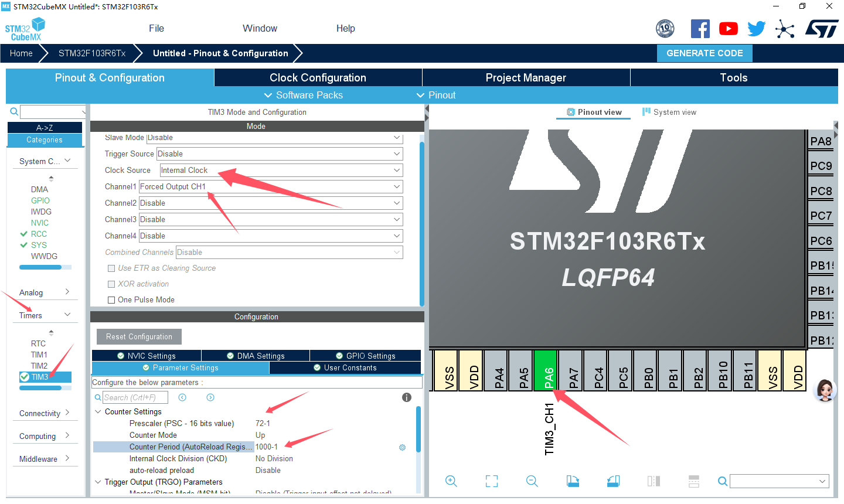Switch to the Tools tab
Image resolution: width=844 pixels, height=504 pixels.
pyautogui.click(x=734, y=77)
